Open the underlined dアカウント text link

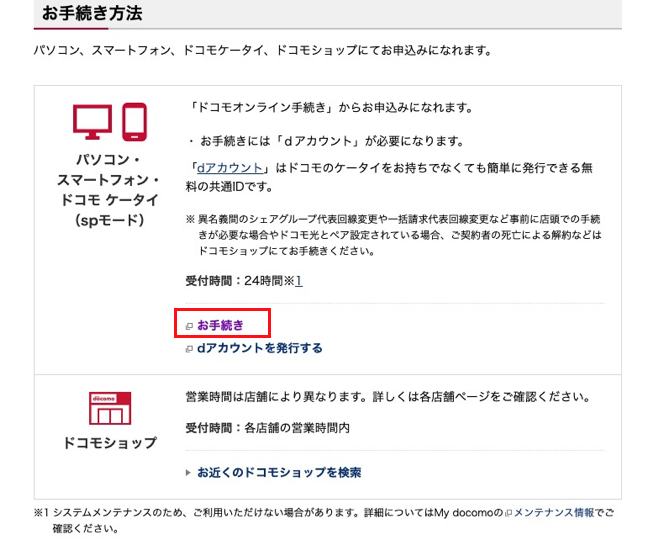(x=230, y=168)
